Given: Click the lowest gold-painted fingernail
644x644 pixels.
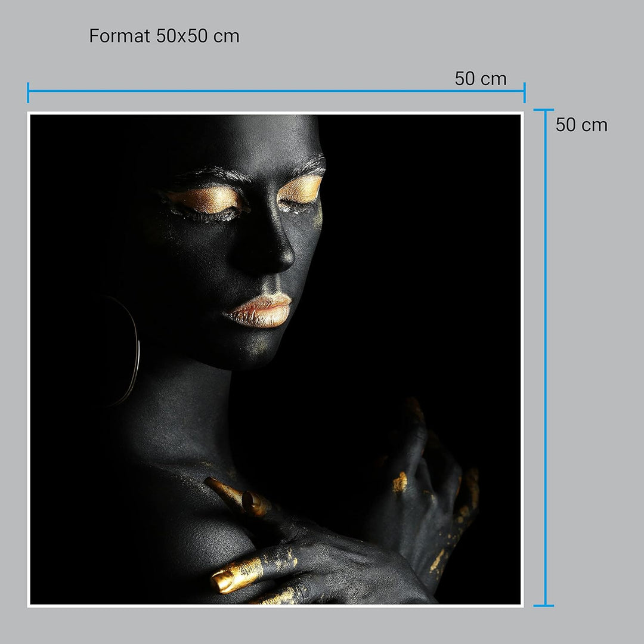Looking at the screenshot, I should [x=224, y=580].
